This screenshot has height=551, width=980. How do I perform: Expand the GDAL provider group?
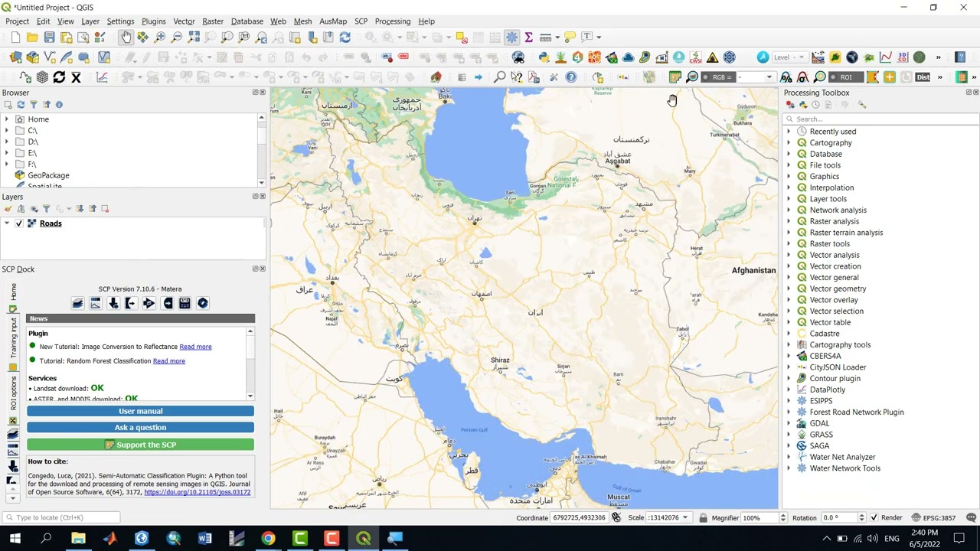click(x=789, y=423)
